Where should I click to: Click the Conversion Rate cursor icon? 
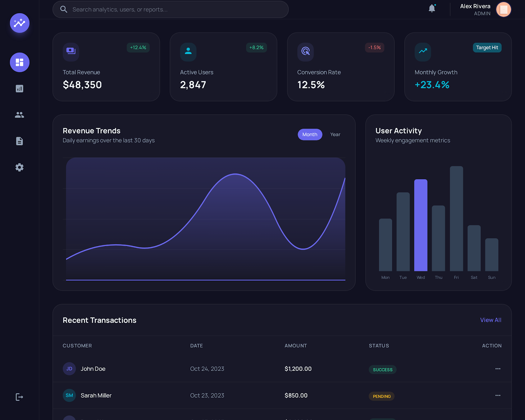305,52
